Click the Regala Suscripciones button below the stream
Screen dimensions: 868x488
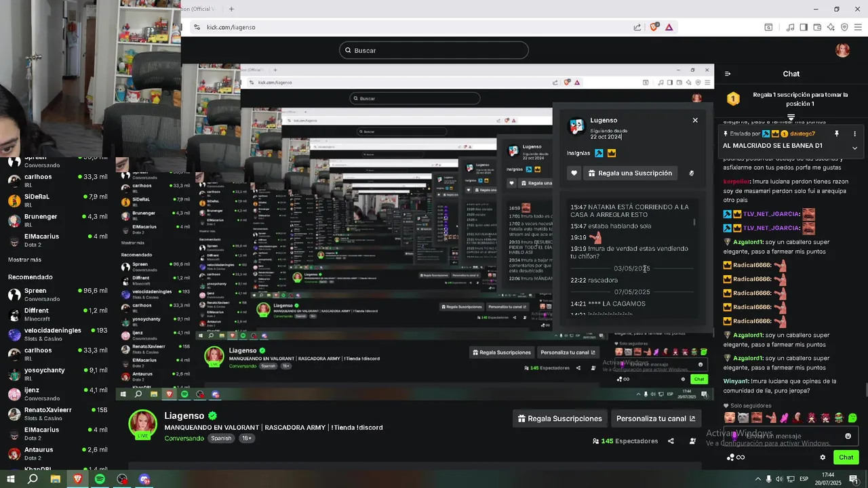tap(559, 419)
